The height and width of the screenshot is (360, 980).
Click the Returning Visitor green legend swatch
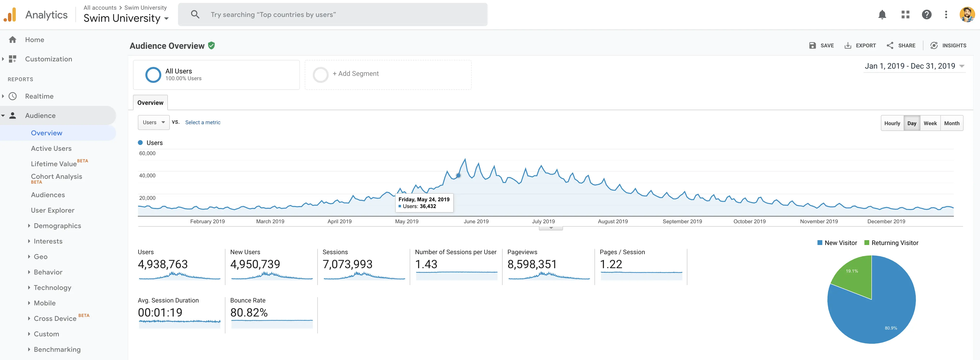coord(867,243)
